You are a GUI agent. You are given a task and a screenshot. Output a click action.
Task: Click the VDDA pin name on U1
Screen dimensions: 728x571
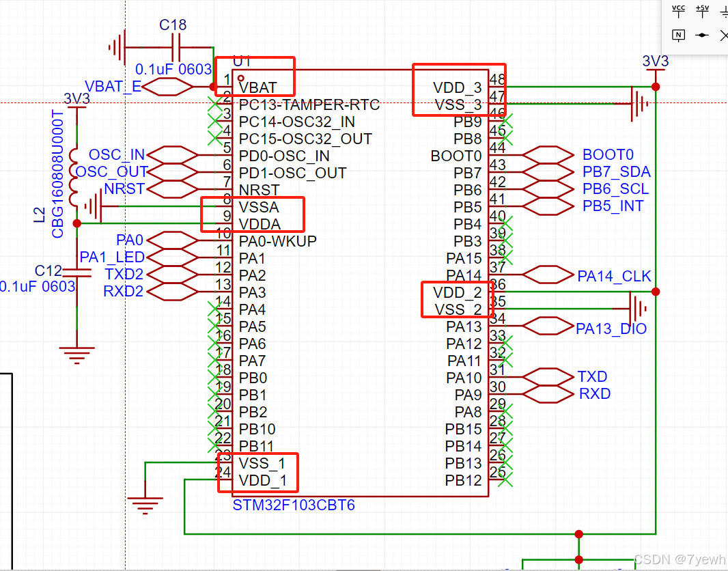(x=260, y=225)
